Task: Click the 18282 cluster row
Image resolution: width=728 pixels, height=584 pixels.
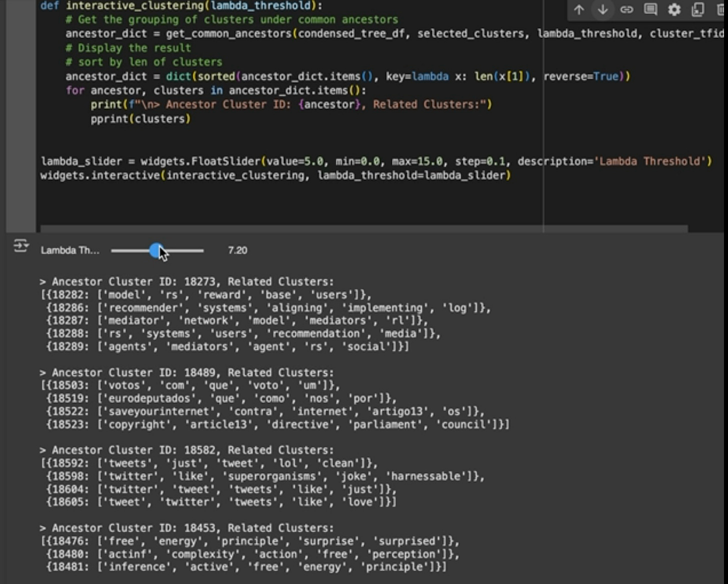Action: tap(206, 295)
